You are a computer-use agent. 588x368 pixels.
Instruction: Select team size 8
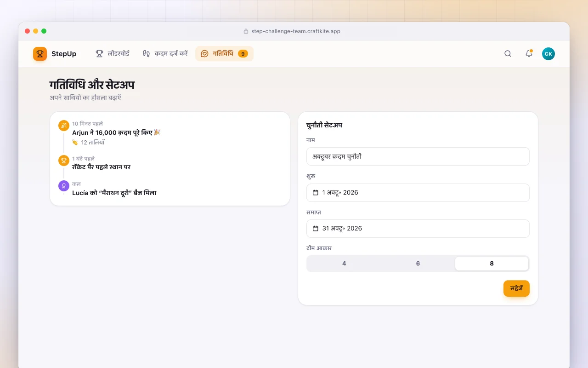click(x=492, y=264)
